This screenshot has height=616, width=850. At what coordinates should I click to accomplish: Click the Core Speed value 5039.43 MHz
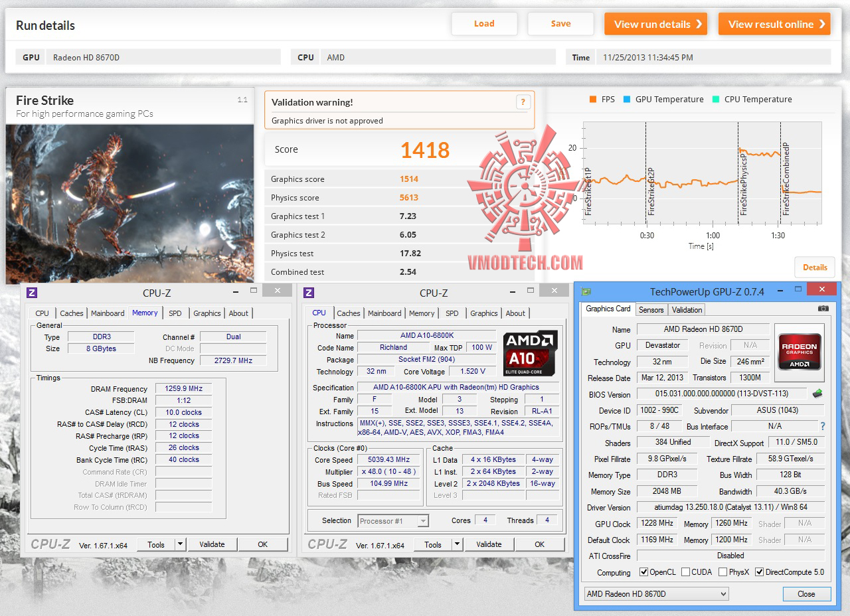(x=388, y=459)
